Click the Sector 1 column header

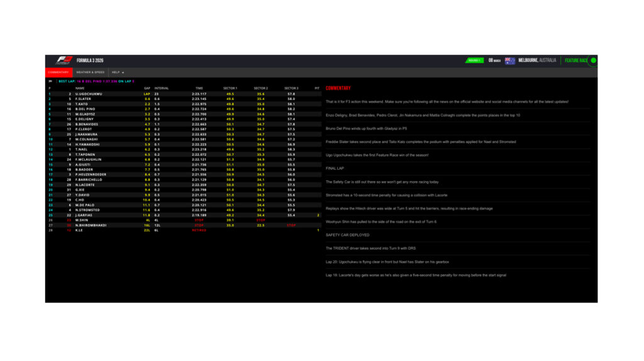[x=230, y=88]
